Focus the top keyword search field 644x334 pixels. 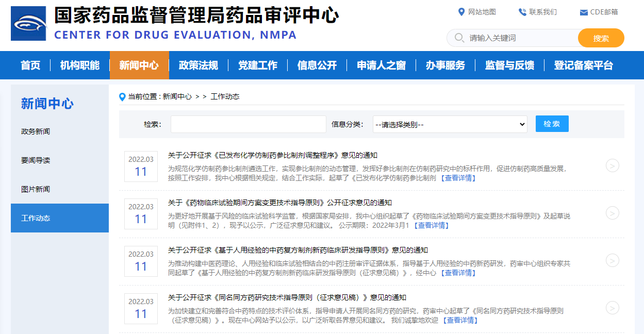[521, 38]
